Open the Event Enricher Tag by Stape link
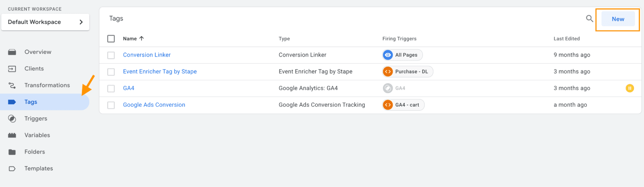644x187 pixels. click(160, 72)
